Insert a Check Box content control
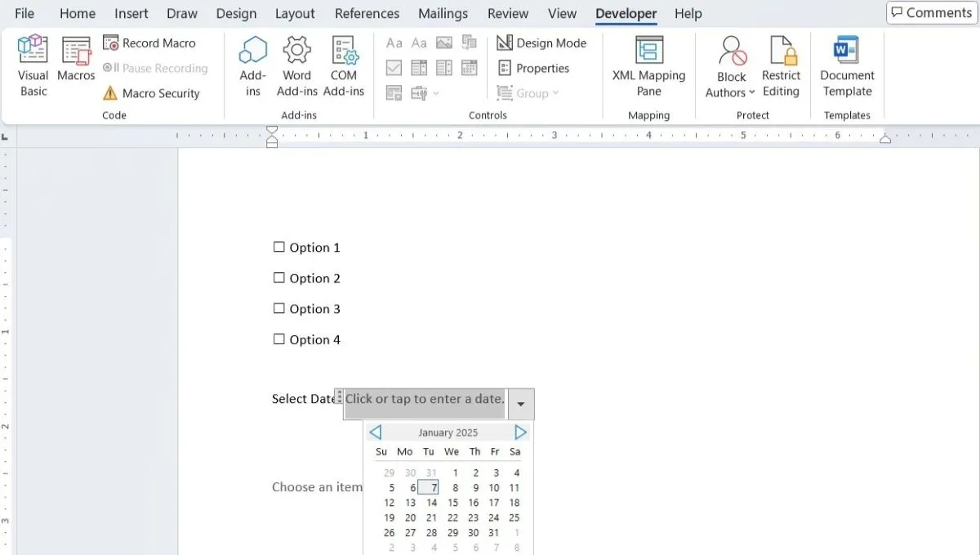The image size is (980, 555). point(393,68)
